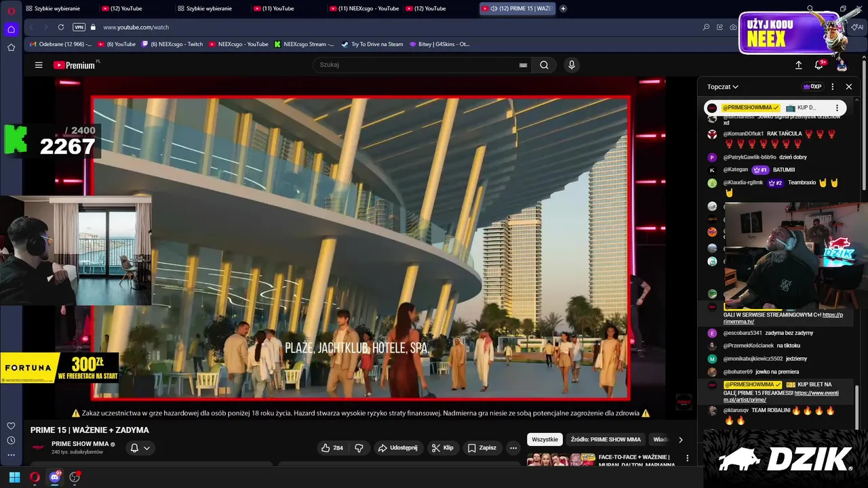Dislike the video

tap(359, 448)
